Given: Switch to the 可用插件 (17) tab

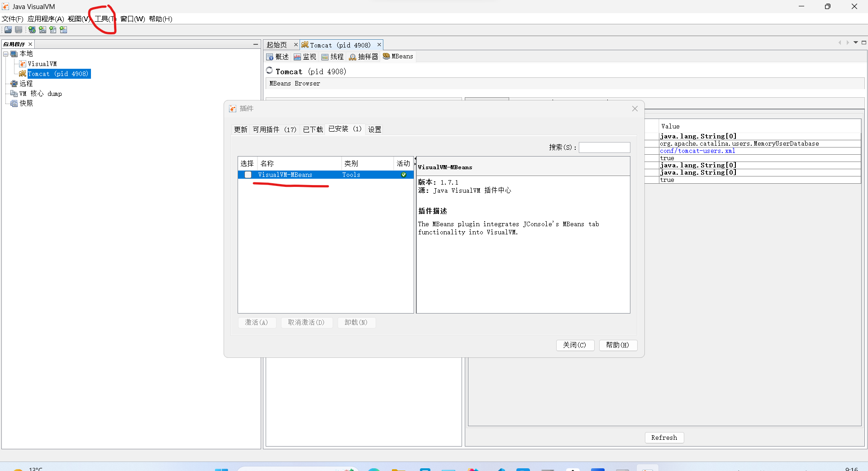Looking at the screenshot, I should click(274, 129).
